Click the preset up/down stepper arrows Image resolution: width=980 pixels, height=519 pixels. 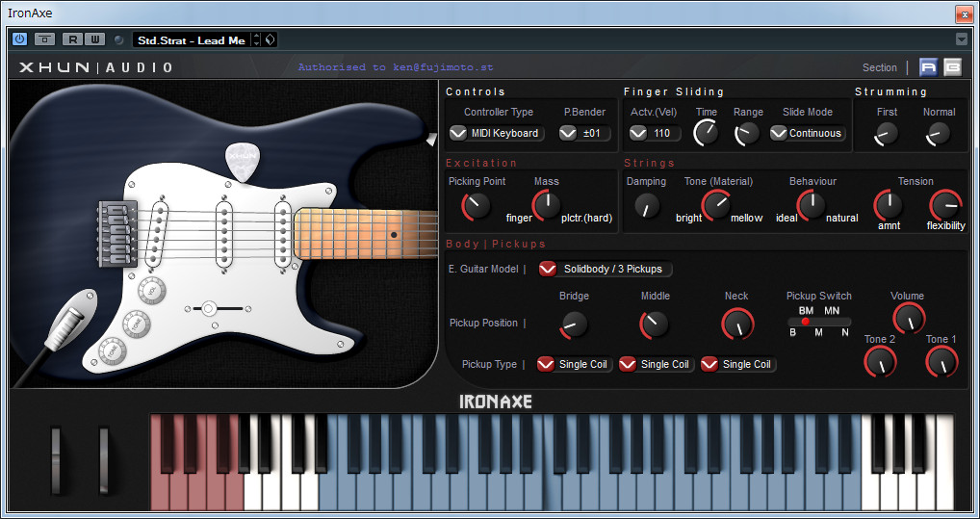click(x=256, y=40)
